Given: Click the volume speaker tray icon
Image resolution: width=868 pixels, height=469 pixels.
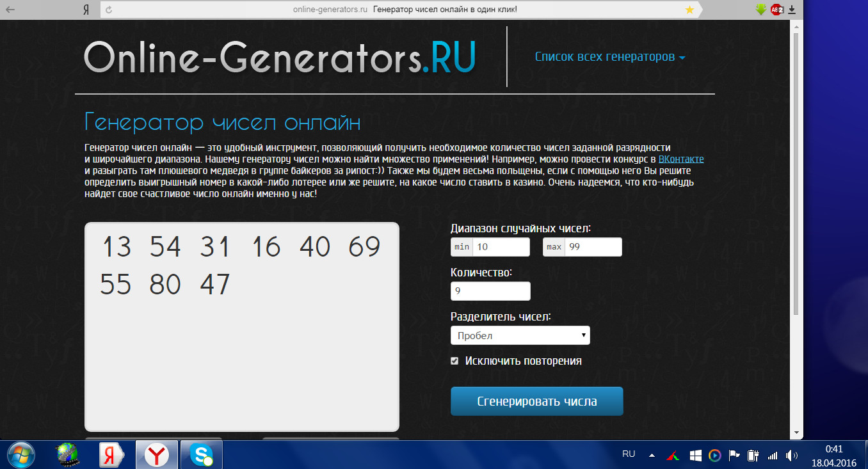Looking at the screenshot, I should [x=791, y=456].
